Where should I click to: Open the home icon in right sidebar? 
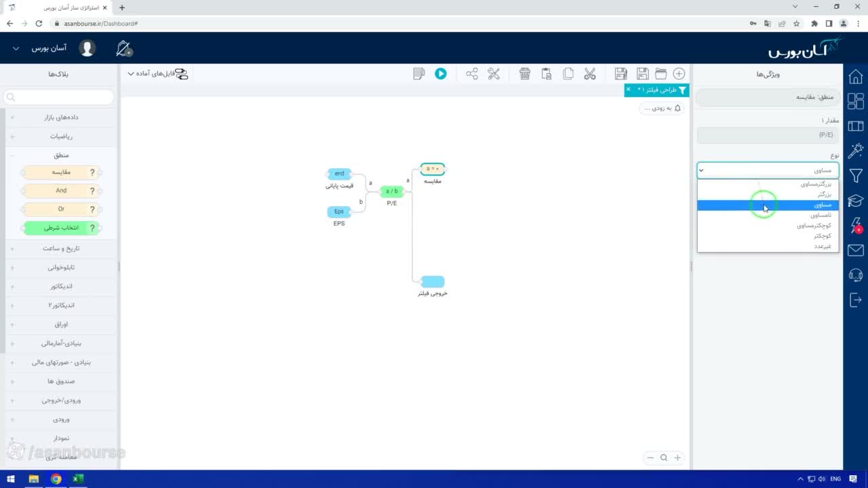click(856, 77)
